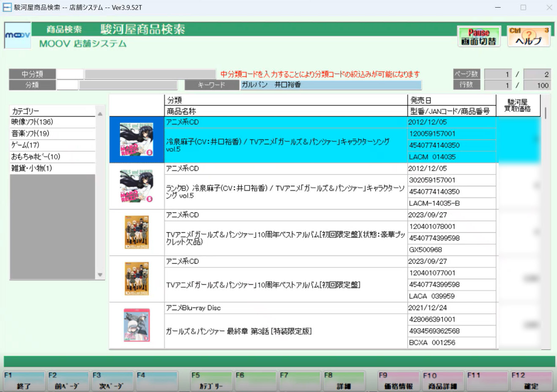Screen dimensions: 557x392
Task: Select the 音楽ソフト(19) category
Action: [53, 133]
